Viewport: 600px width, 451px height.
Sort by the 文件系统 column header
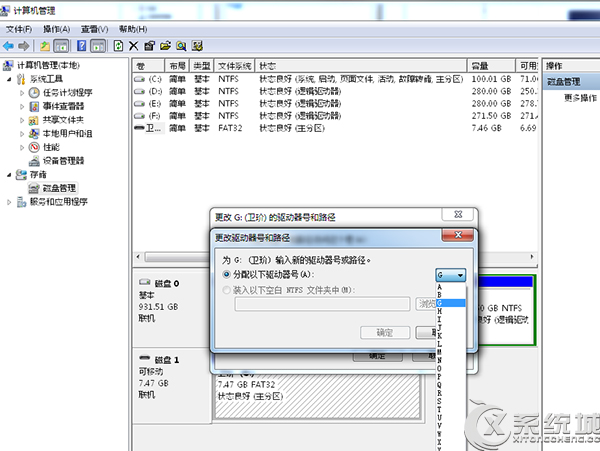[x=234, y=66]
